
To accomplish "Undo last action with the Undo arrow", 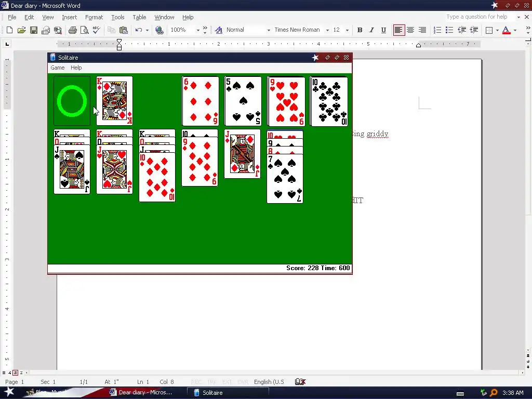I will (138, 30).
